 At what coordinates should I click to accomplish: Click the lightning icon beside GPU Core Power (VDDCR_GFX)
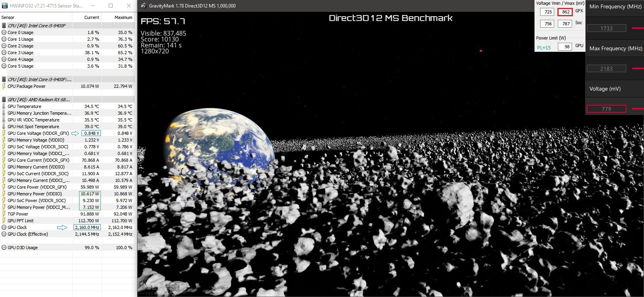click(x=4, y=187)
